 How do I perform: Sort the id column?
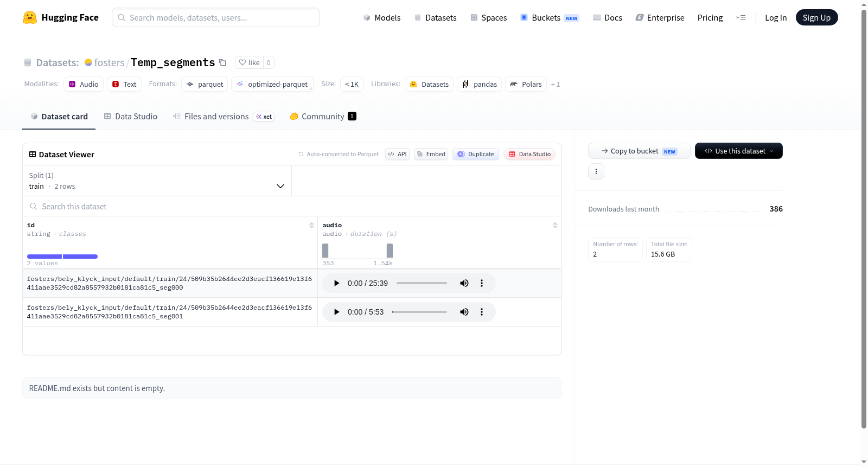[x=311, y=225]
